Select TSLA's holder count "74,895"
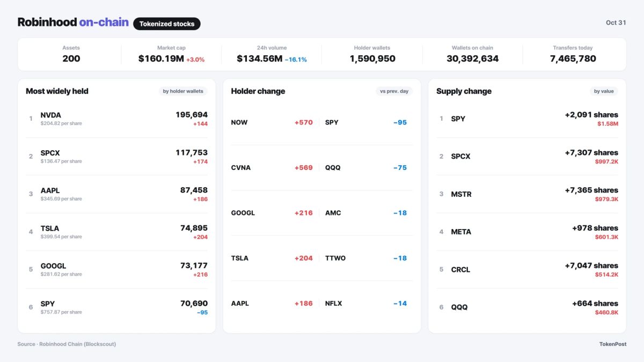644x362 pixels. (x=194, y=228)
